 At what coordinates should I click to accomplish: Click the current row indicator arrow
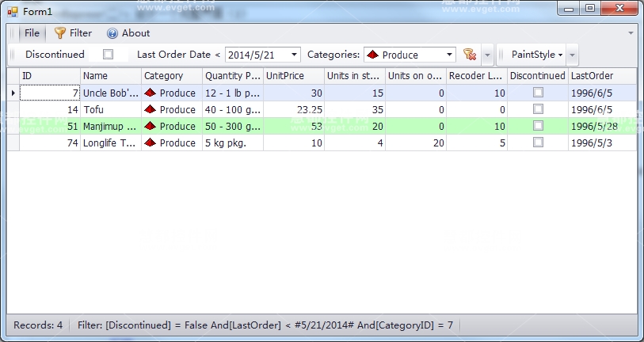pos(13,93)
